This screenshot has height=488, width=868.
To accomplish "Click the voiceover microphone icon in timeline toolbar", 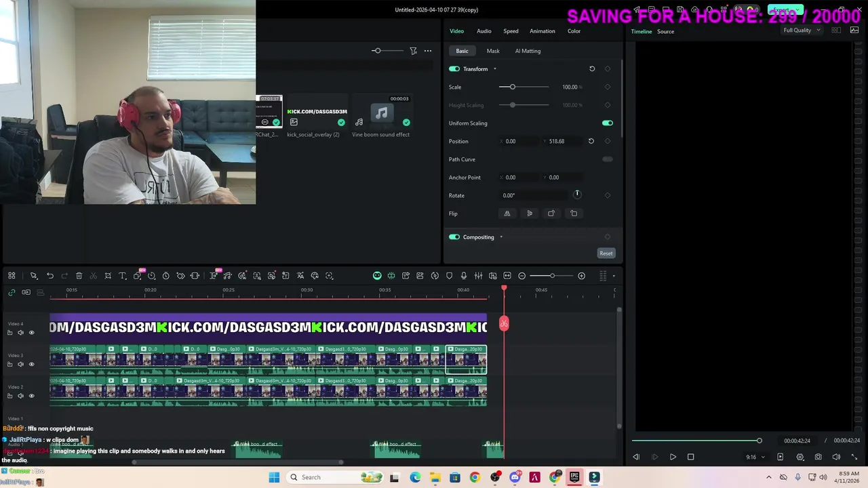I will 464,276.
